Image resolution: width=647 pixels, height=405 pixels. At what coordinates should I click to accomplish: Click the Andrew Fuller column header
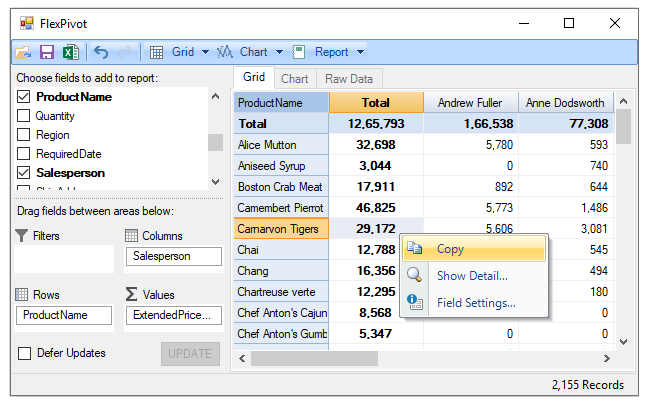tap(469, 102)
